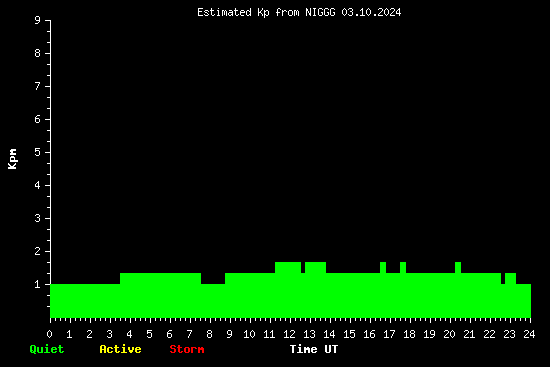Click the hour 12 label on time axis
The image size is (550, 367).
(289, 334)
